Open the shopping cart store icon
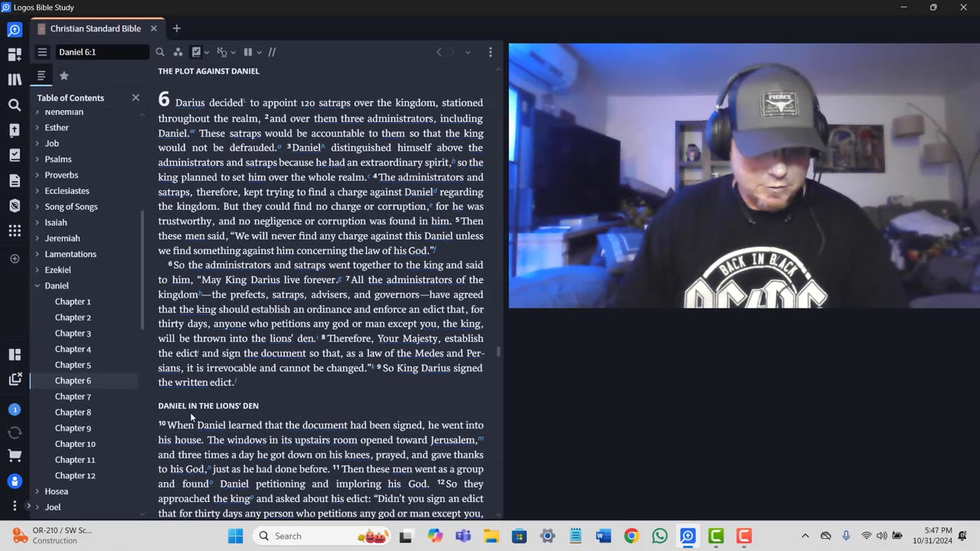980x551 pixels. pyautogui.click(x=15, y=456)
